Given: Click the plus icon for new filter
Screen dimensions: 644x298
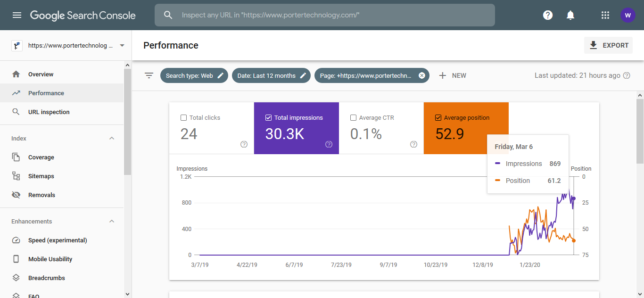Looking at the screenshot, I should tap(442, 75).
